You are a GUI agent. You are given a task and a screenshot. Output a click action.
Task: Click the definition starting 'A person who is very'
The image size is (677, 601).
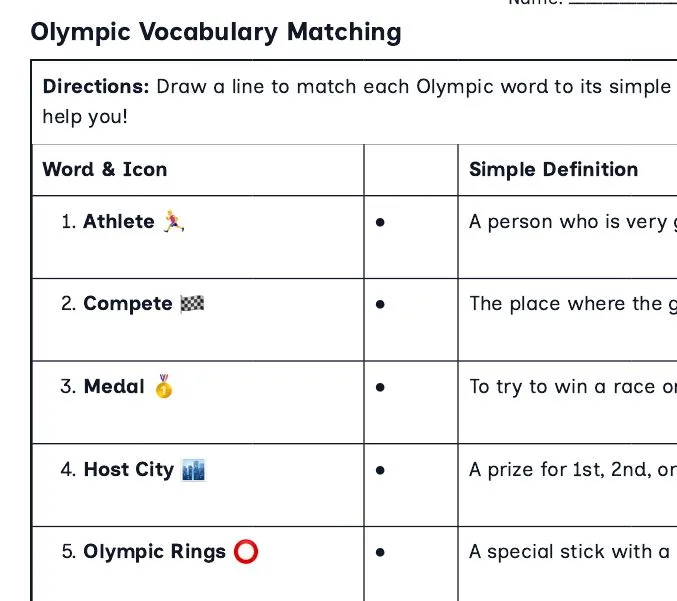[573, 222]
